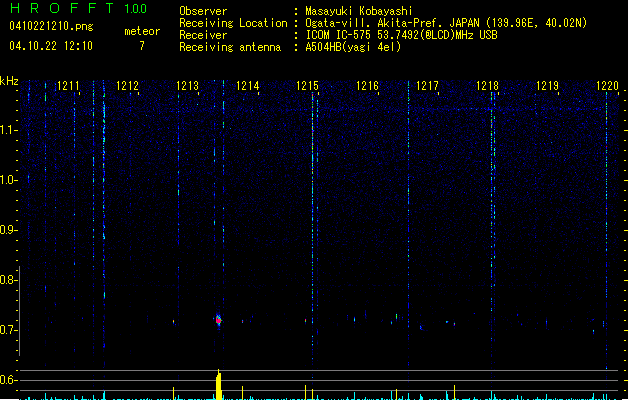Click the 0.8 kHz frequency axis label
Image resolution: width=629 pixels, height=400 pixels.
click(x=8, y=280)
